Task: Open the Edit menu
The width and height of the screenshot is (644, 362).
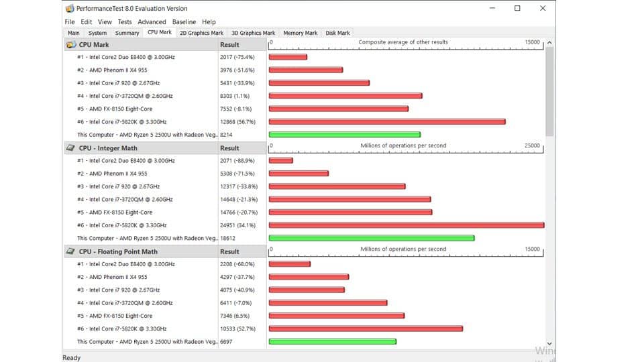Action: click(x=87, y=21)
